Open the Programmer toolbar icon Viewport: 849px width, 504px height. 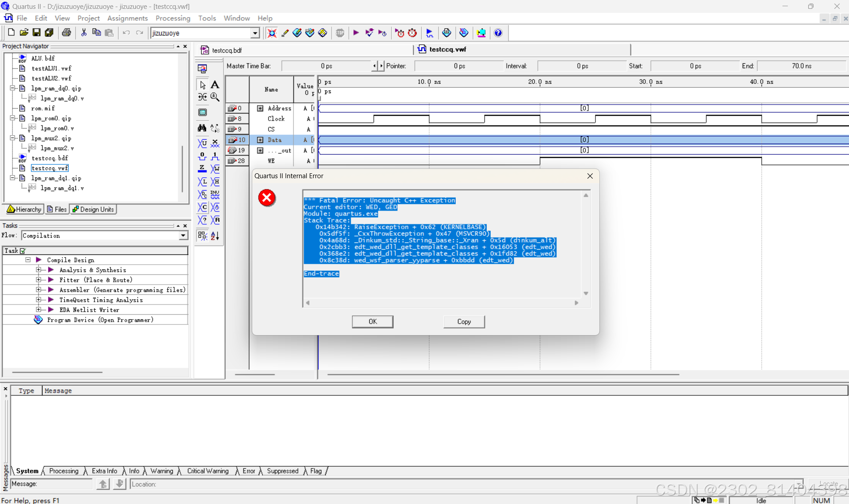click(464, 33)
